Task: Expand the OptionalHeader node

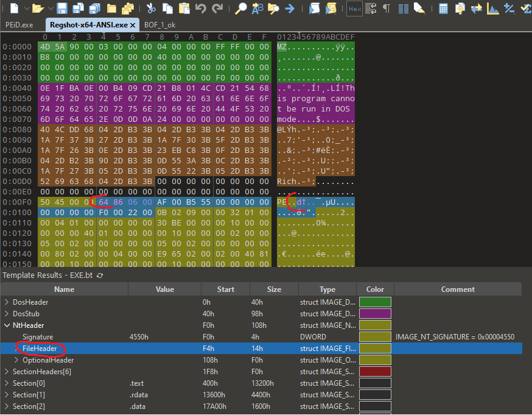Action: pos(16,360)
